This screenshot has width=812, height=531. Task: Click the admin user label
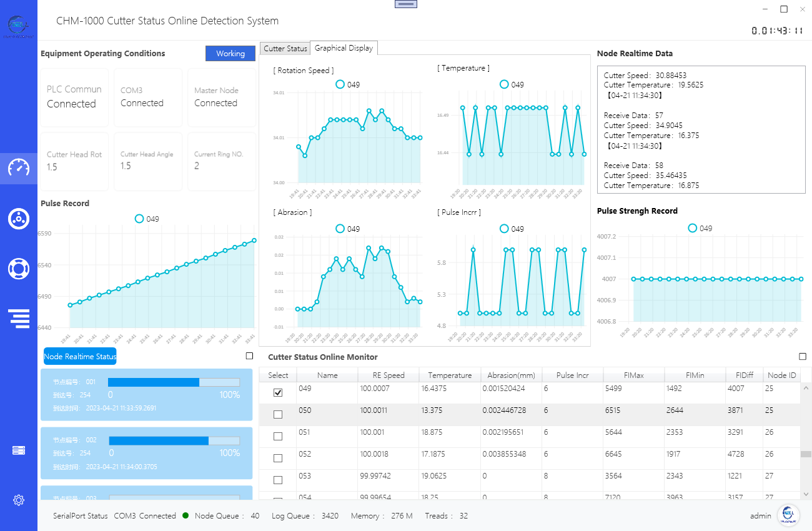[x=761, y=516]
